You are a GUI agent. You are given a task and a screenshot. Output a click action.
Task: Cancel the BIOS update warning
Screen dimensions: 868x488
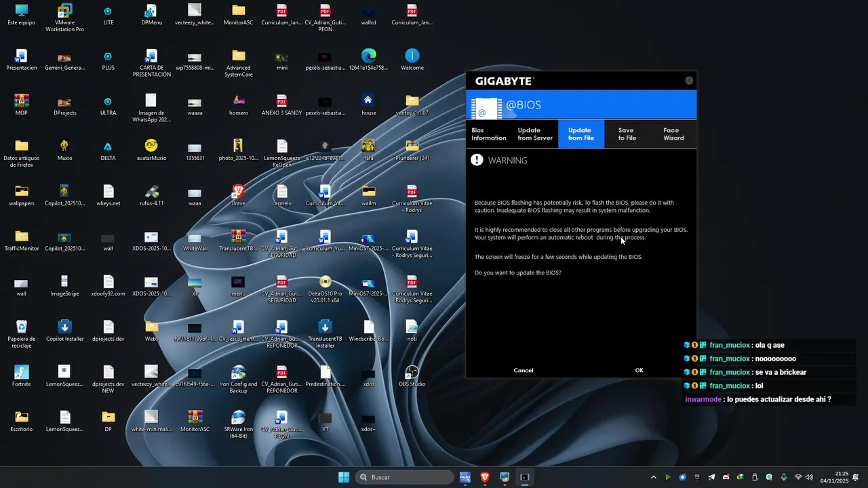pos(524,370)
